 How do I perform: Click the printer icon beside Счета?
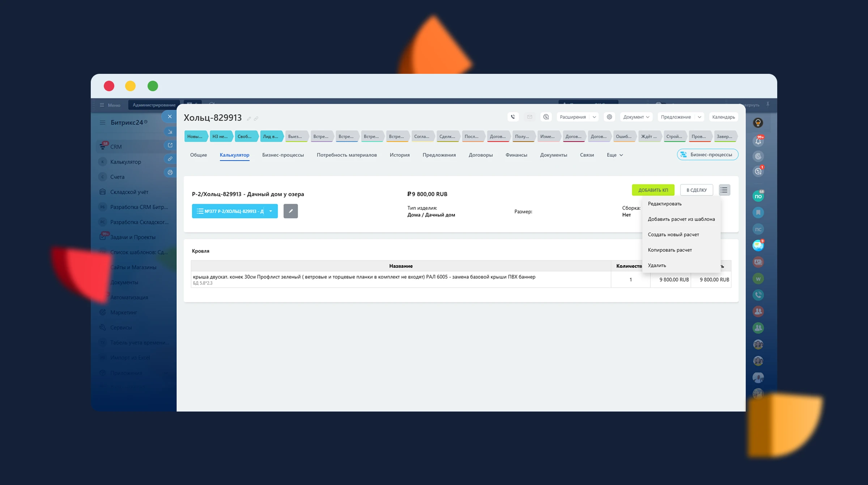pos(170,173)
